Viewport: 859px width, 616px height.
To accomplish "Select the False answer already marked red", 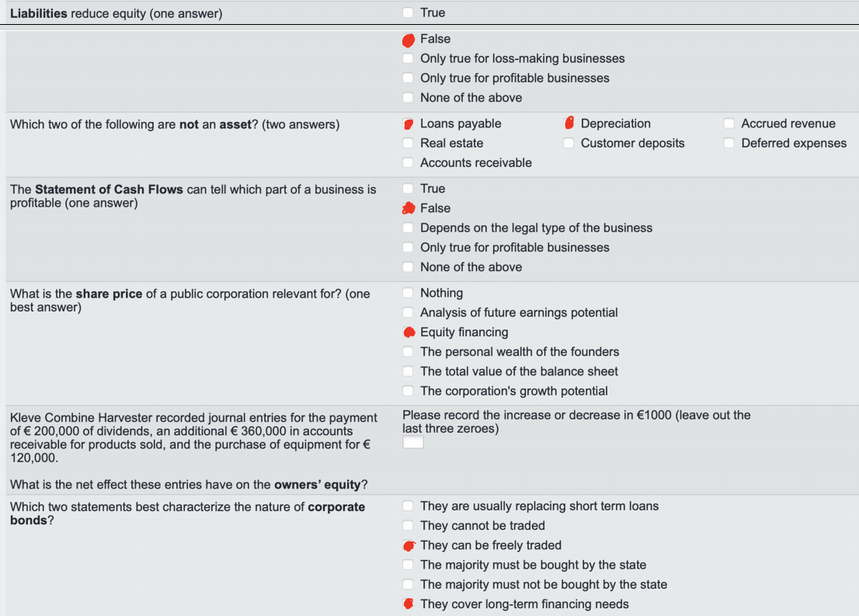I will (x=408, y=39).
